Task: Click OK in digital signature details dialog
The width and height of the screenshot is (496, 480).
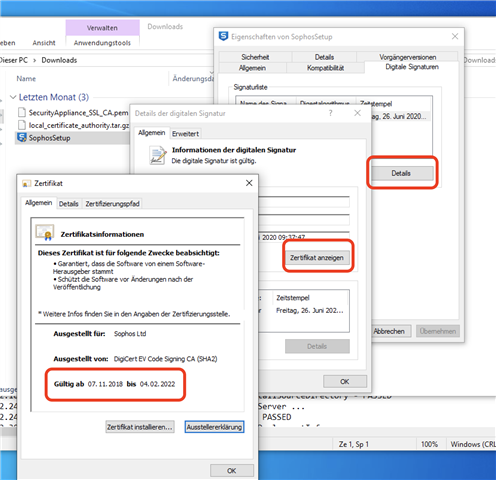Action: coord(345,381)
